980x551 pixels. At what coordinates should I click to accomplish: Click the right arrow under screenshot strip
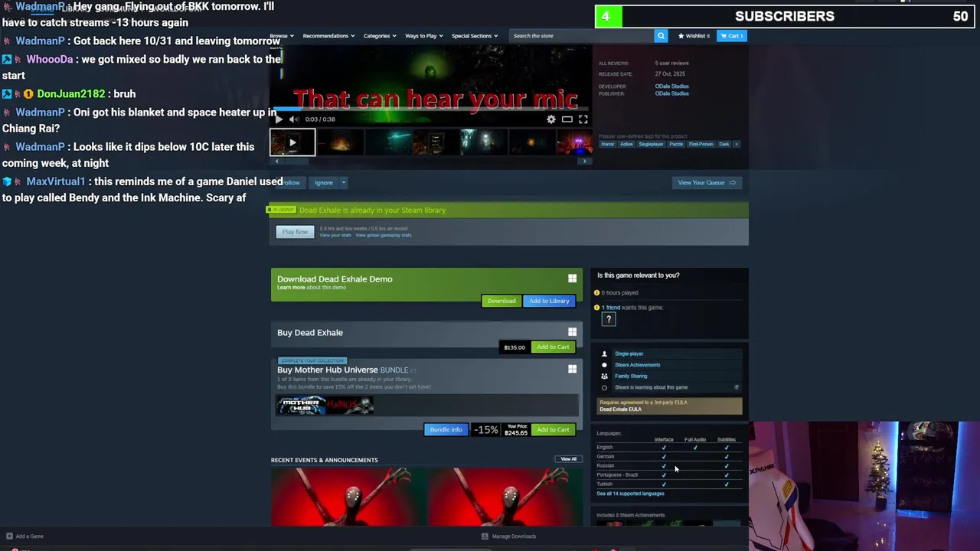click(585, 161)
